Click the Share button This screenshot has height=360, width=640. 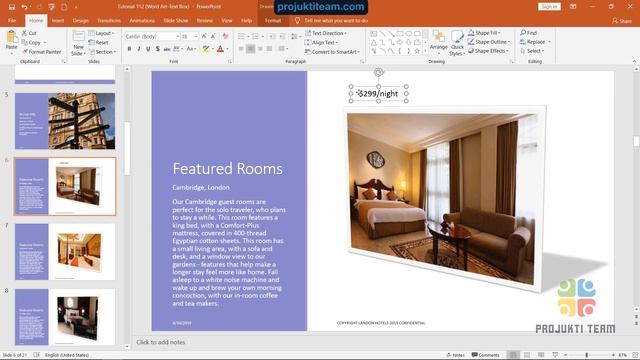point(622,20)
